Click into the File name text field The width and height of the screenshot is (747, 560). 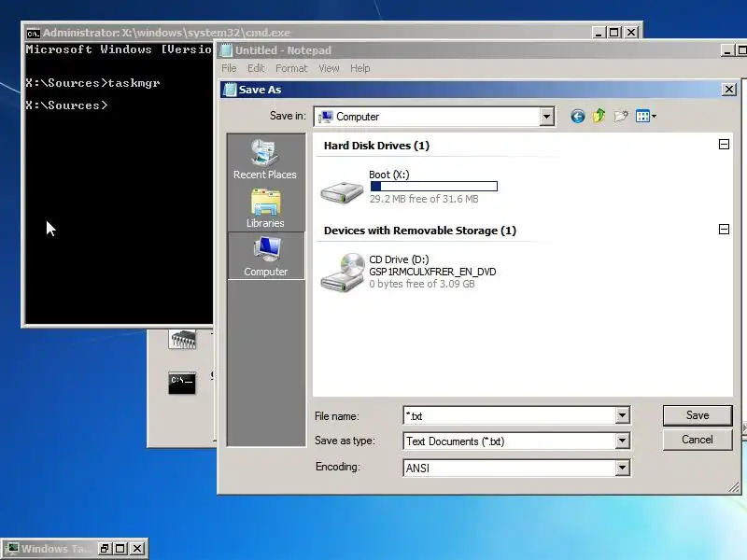click(509, 415)
